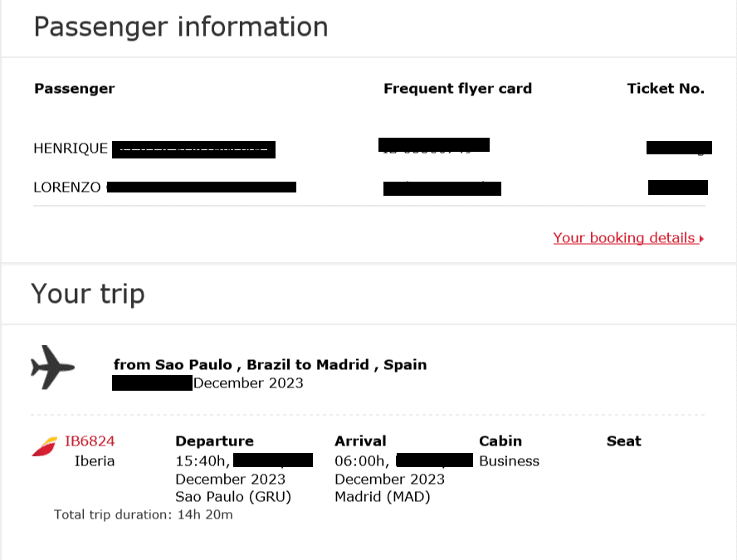Click Madrid (MAD) arrival airport
The image size is (737, 560).
point(382,497)
